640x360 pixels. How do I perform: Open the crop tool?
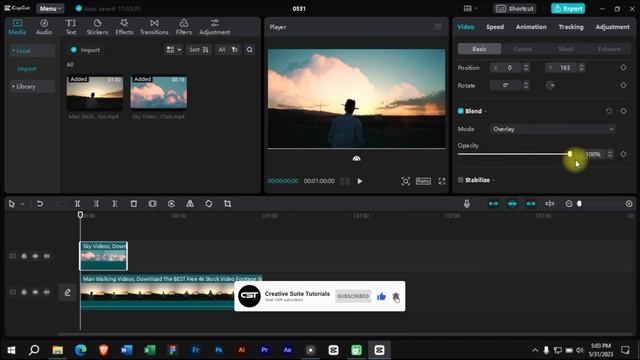(x=227, y=203)
